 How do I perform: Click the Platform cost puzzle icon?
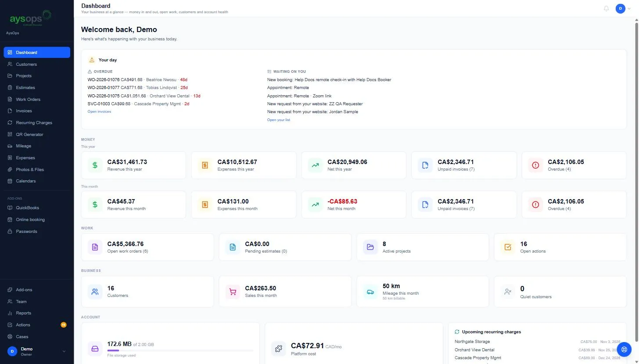click(278, 349)
